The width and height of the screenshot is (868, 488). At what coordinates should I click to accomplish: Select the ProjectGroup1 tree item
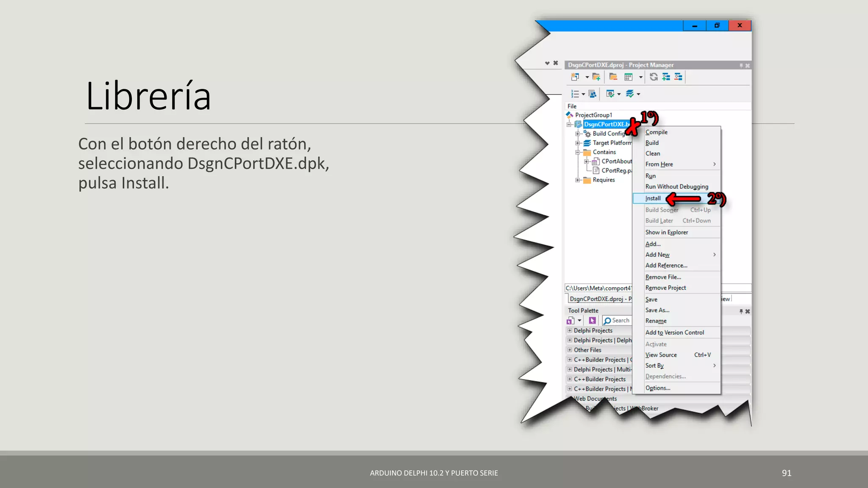(x=593, y=115)
